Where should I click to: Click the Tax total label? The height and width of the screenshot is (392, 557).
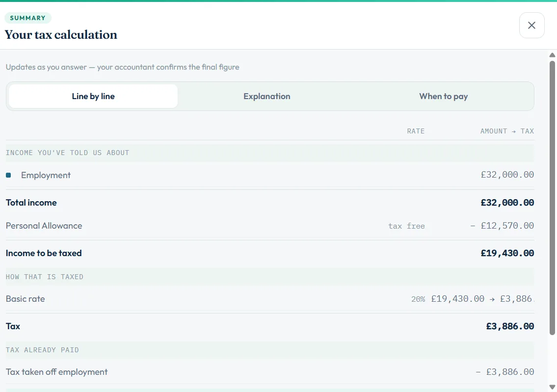13,326
